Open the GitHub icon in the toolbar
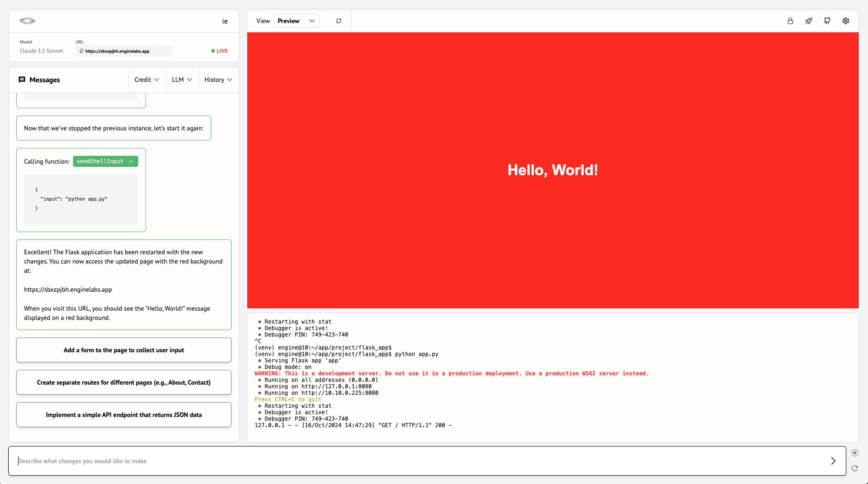Image resolution: width=868 pixels, height=484 pixels. pyautogui.click(x=827, y=21)
